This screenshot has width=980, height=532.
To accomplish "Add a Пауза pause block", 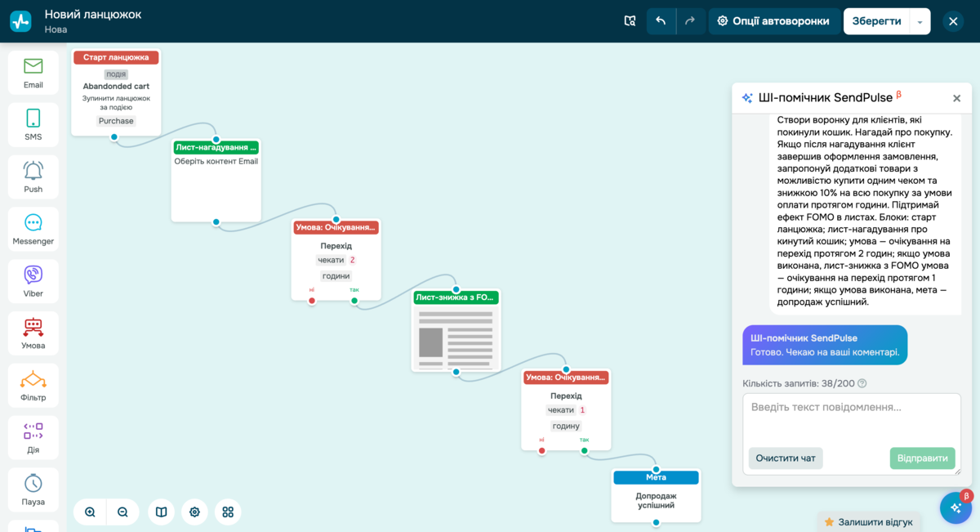I will click(x=33, y=490).
